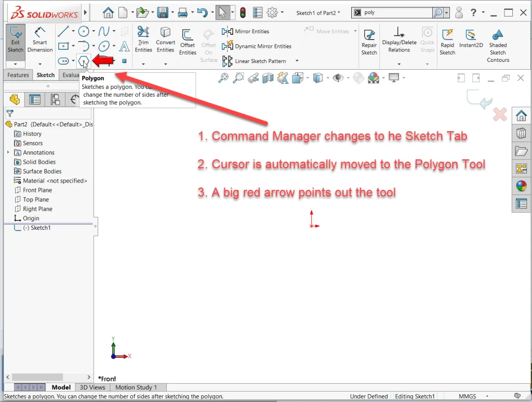Open Appearances pane in right task bar
The width and height of the screenshot is (532, 402).
[x=521, y=186]
